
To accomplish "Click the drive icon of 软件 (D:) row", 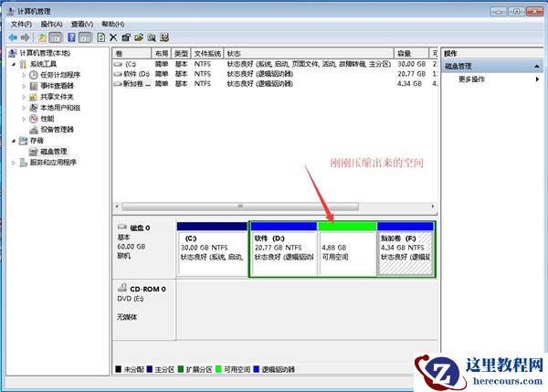I will (118, 74).
